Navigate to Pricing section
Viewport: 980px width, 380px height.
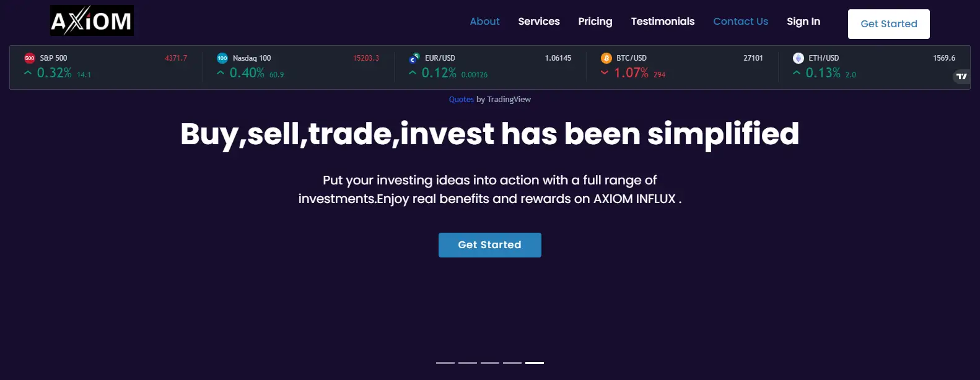595,21
